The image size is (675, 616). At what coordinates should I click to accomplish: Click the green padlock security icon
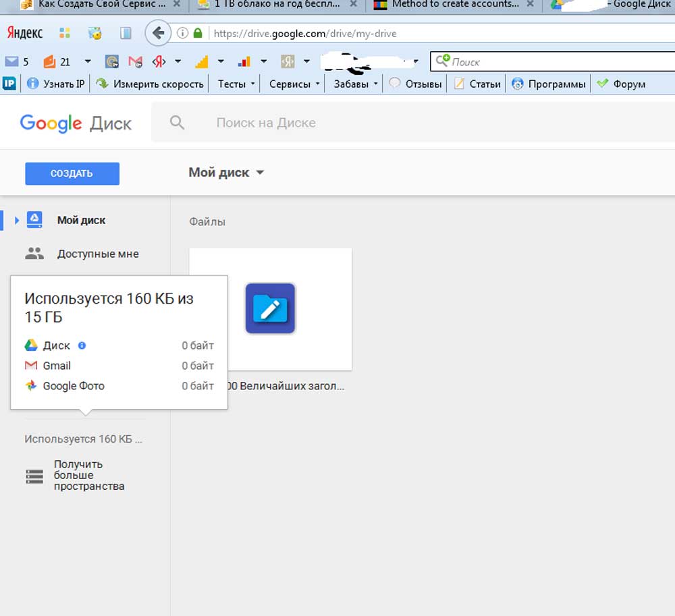click(x=198, y=33)
